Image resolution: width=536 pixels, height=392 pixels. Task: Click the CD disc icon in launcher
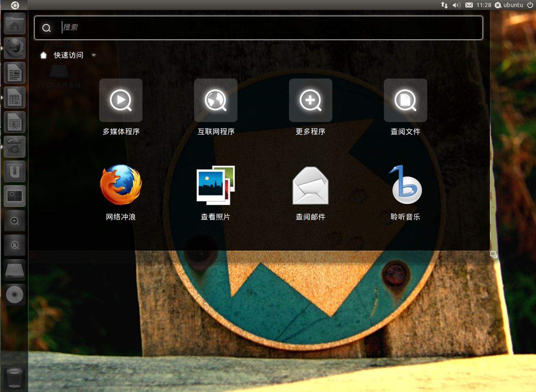coord(15,295)
